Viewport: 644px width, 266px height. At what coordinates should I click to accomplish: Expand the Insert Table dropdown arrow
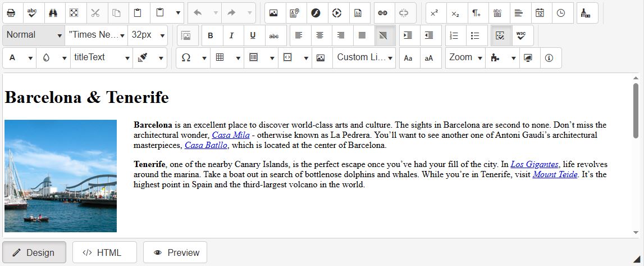pos(238,58)
